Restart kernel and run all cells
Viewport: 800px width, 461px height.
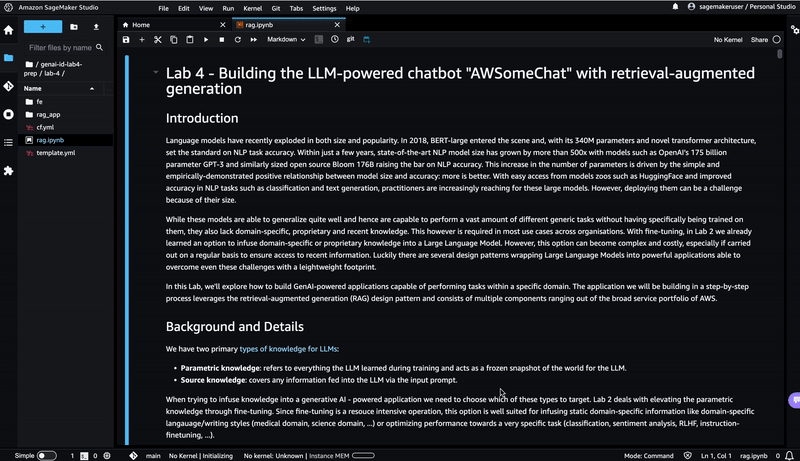coord(254,39)
